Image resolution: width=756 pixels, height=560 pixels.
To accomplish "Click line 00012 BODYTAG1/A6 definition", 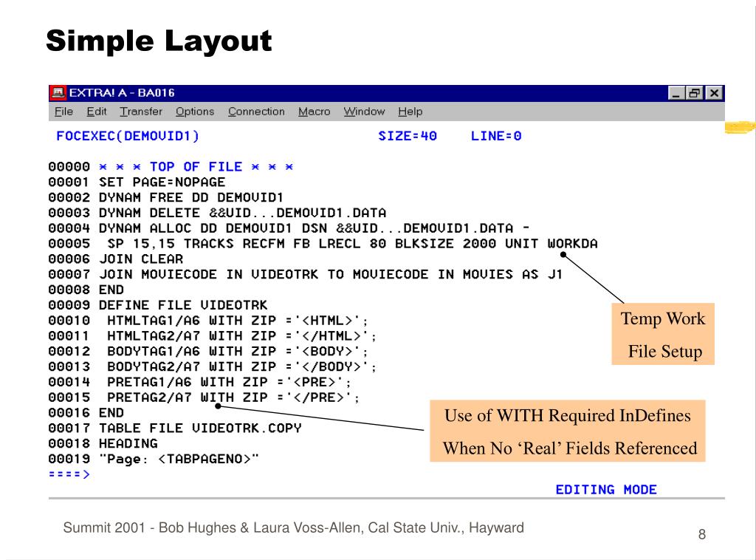I will pyautogui.click(x=208, y=352).
